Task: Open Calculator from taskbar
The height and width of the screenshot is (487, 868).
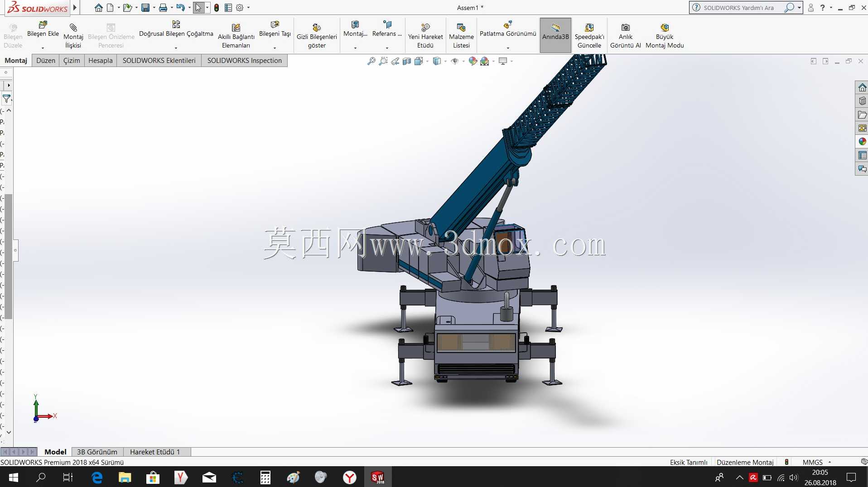Action: point(265,477)
